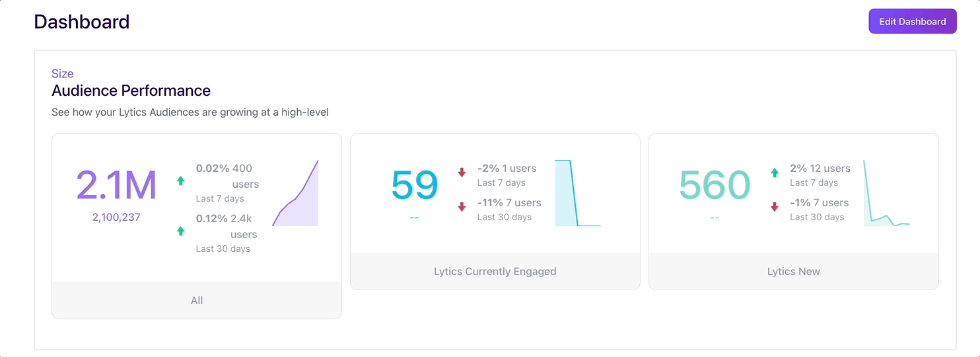Click red down arrow beside -2% 1 users
This screenshot has width=980, height=357.
pos(462,173)
